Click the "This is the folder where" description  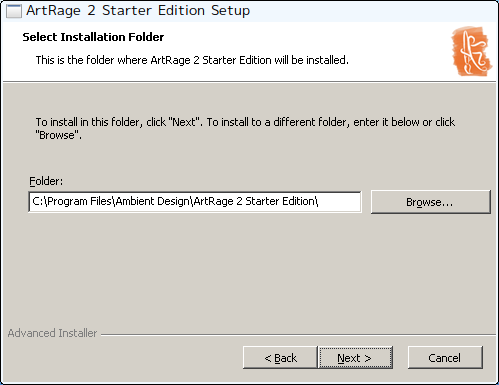click(x=192, y=60)
